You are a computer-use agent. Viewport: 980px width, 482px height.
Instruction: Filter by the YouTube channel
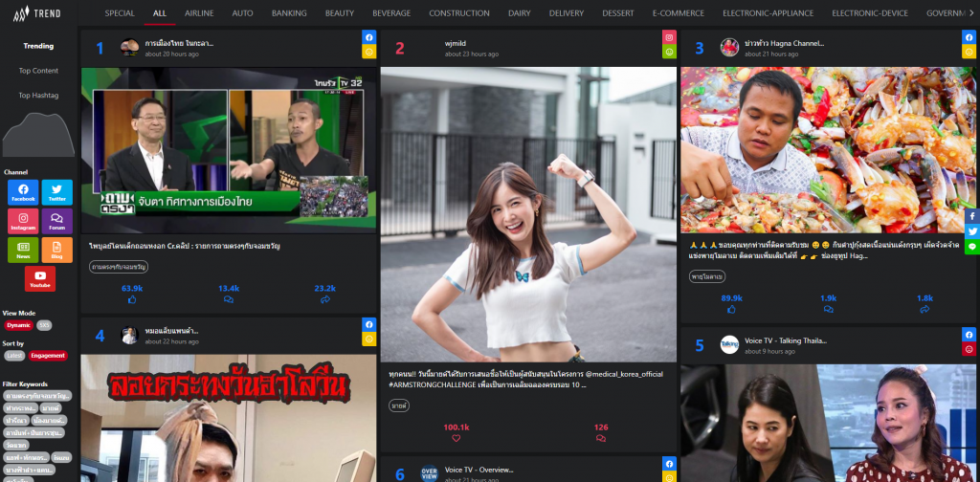pyautogui.click(x=39, y=278)
